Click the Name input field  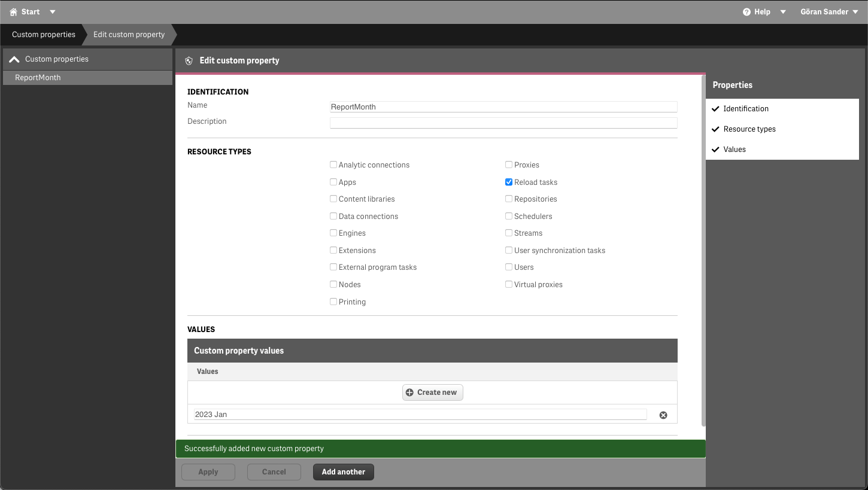click(503, 107)
